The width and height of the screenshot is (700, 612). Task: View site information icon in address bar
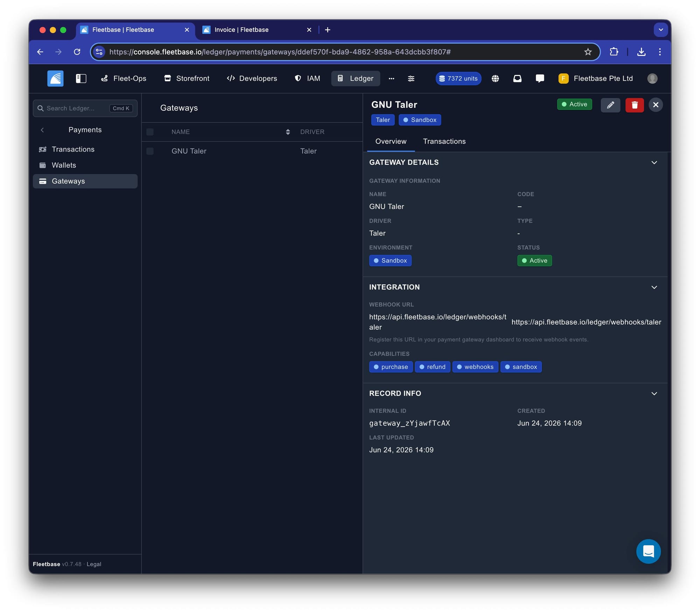(99, 52)
